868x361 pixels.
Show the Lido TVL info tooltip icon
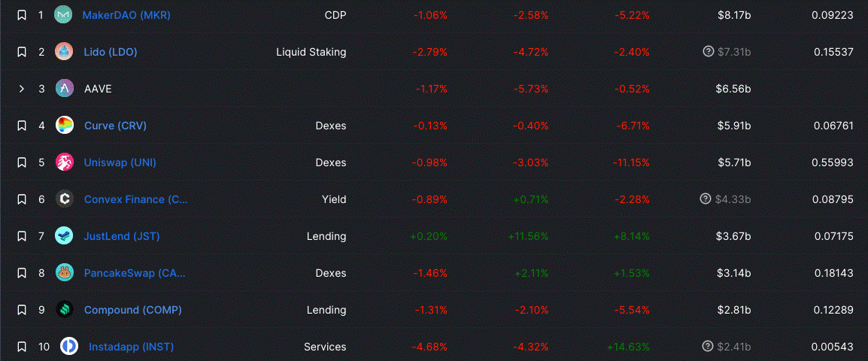pos(707,52)
